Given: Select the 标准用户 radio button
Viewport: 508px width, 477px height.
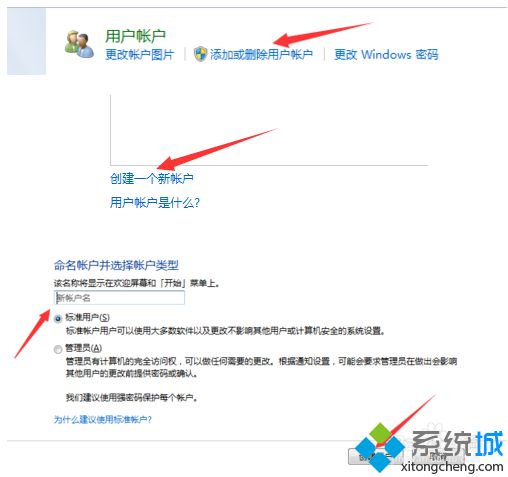Looking at the screenshot, I should (58, 319).
